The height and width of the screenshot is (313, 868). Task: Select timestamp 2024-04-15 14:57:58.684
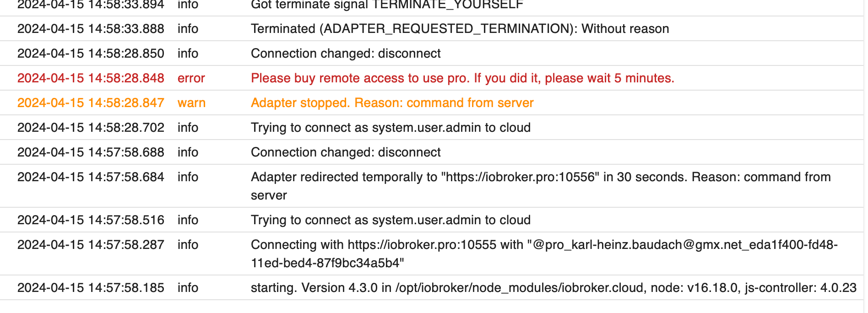pyautogui.click(x=91, y=177)
